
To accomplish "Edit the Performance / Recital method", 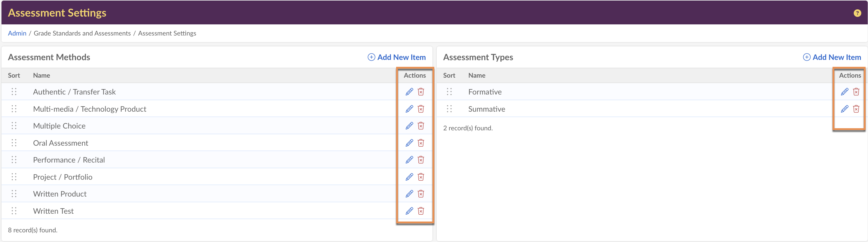I will [409, 160].
